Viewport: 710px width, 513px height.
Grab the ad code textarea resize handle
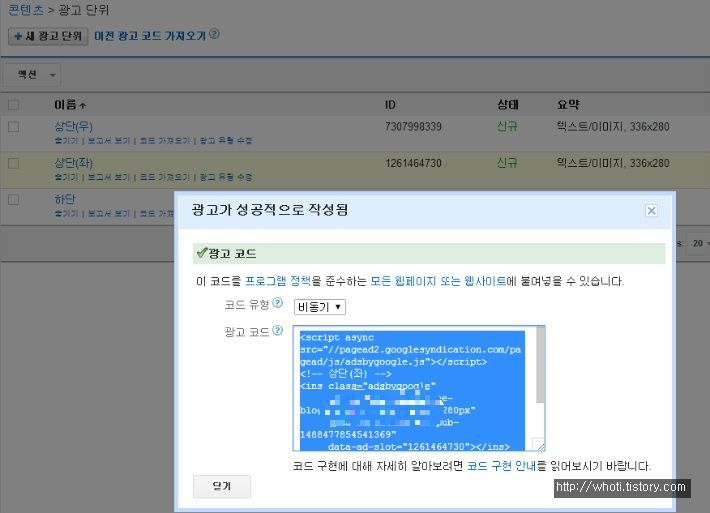[x=539, y=445]
